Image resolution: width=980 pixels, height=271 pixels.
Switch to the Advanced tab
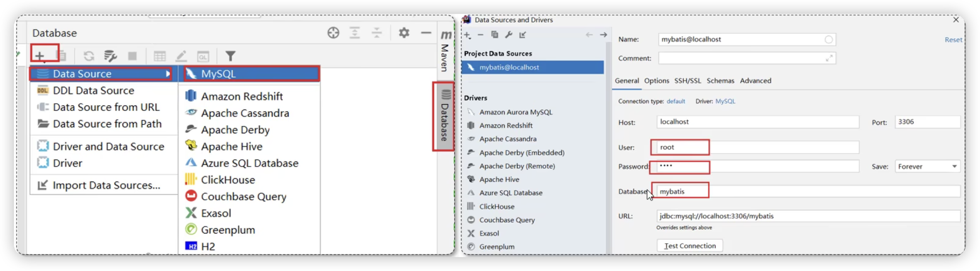[755, 81]
